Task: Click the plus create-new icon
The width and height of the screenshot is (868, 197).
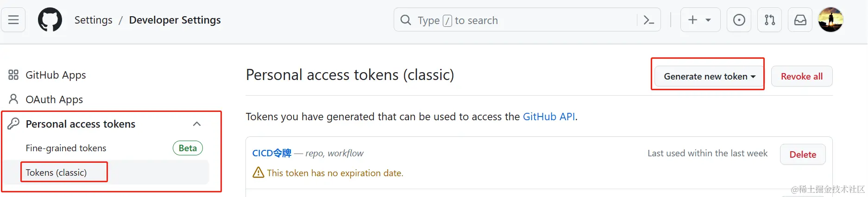Action: click(x=692, y=20)
